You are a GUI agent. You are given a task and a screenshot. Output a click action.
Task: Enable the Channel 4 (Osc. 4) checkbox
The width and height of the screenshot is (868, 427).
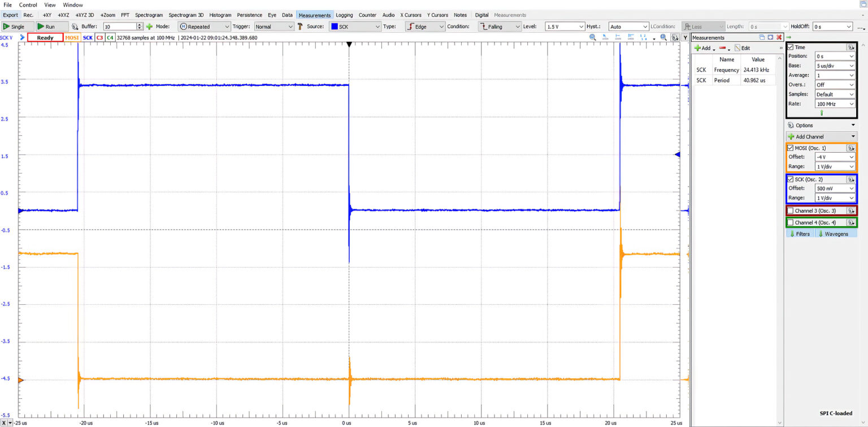pyautogui.click(x=791, y=223)
